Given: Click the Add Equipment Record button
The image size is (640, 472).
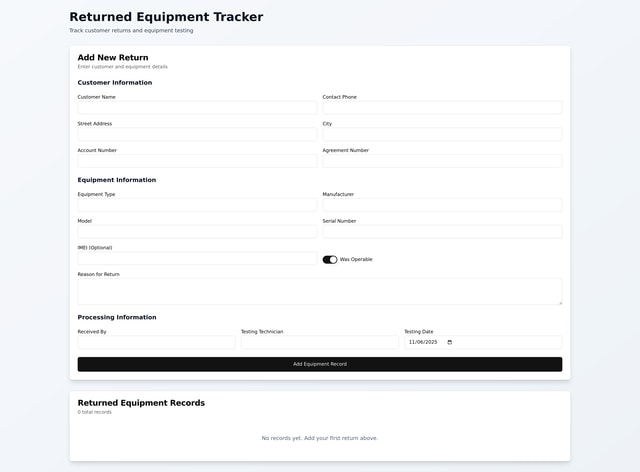Looking at the screenshot, I should [319, 364].
